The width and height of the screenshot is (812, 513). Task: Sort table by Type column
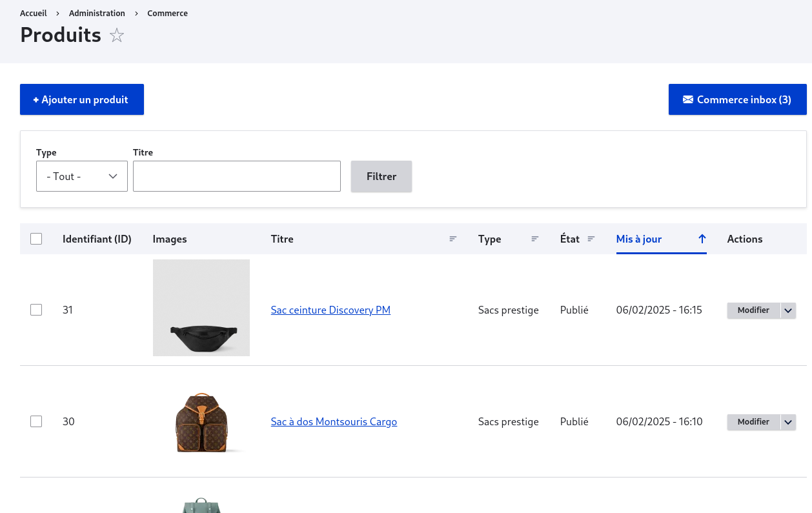click(x=490, y=239)
